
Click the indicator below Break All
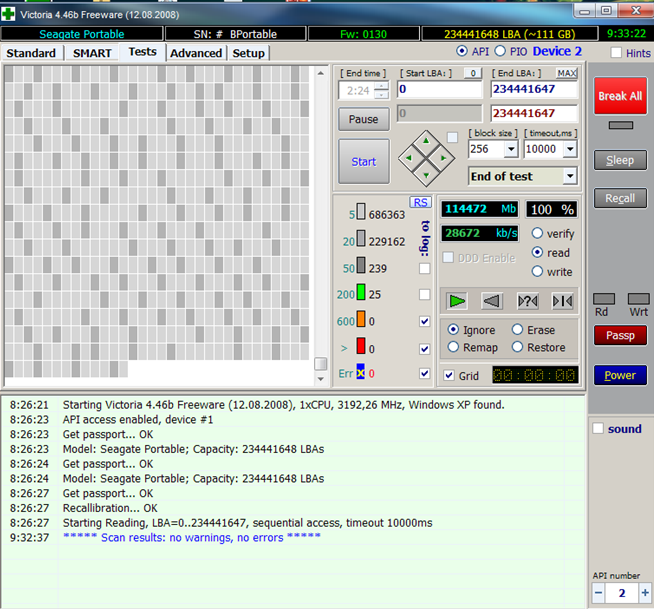[x=621, y=125]
